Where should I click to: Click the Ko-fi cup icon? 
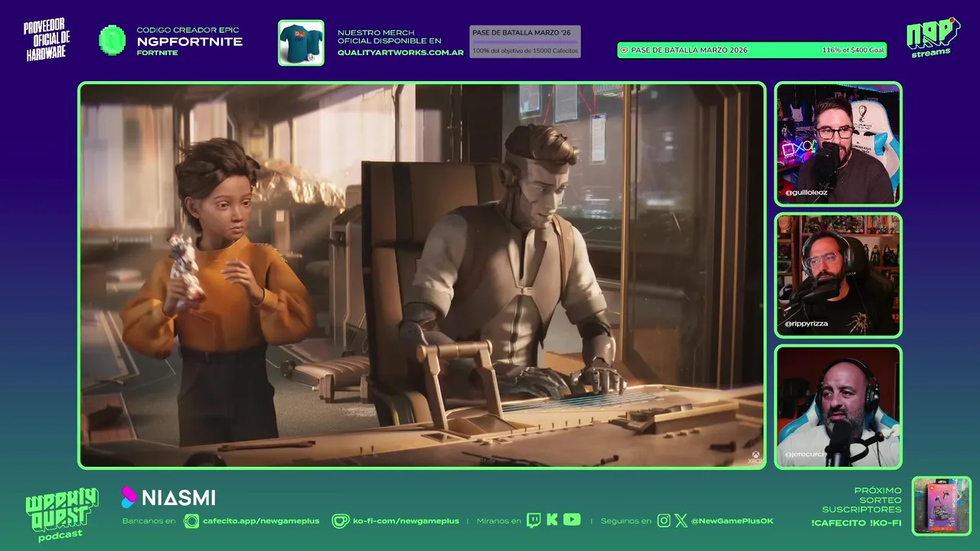(340, 521)
